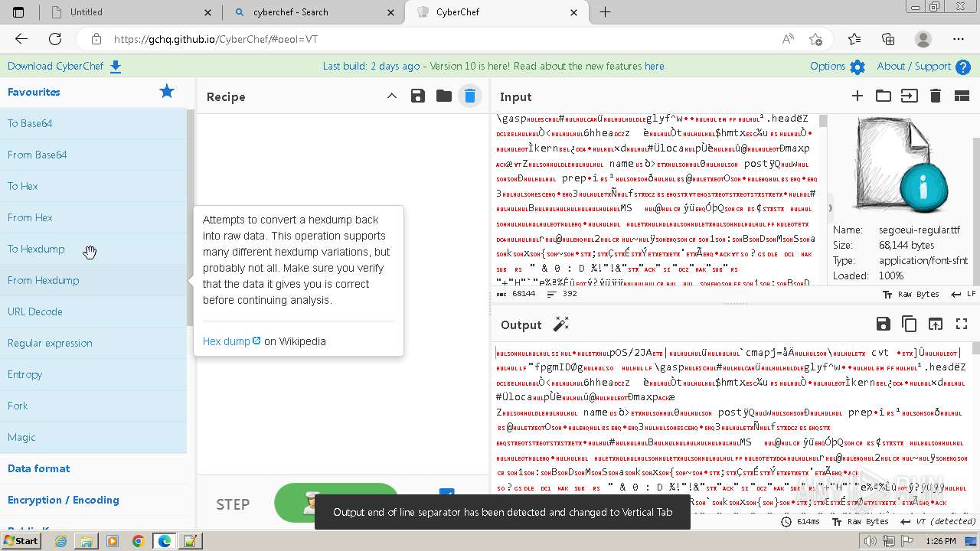Viewport: 980px width, 551px height.
Task: Select Magic operation in Favourites
Action: click(93, 437)
